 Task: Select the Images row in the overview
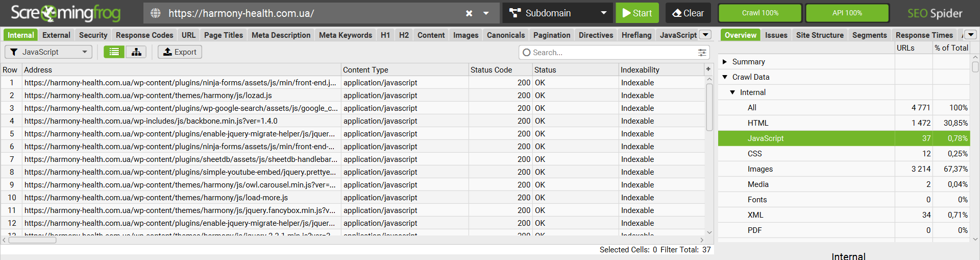[x=760, y=169]
